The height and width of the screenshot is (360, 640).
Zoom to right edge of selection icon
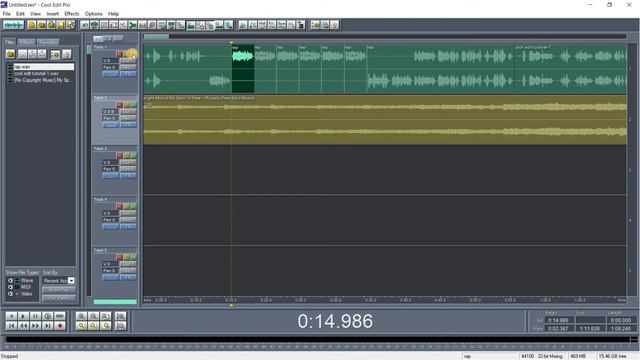[105, 326]
